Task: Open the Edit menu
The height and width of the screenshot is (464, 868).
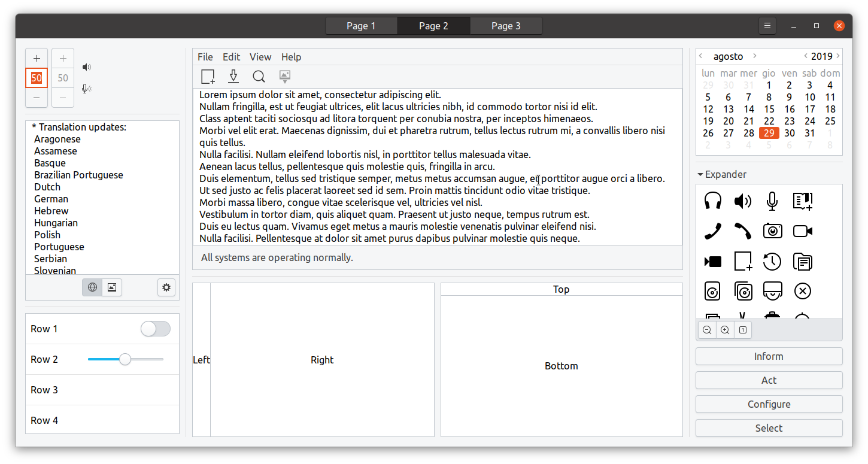Action: coord(232,57)
